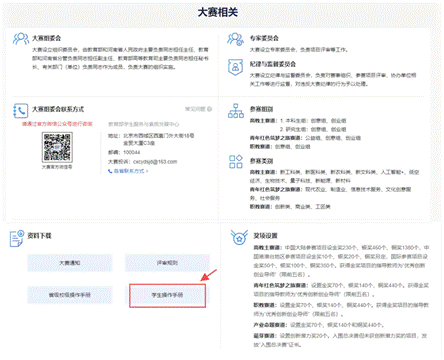
Task: Click the red WeChat consultation notice text
Action: 57,124
